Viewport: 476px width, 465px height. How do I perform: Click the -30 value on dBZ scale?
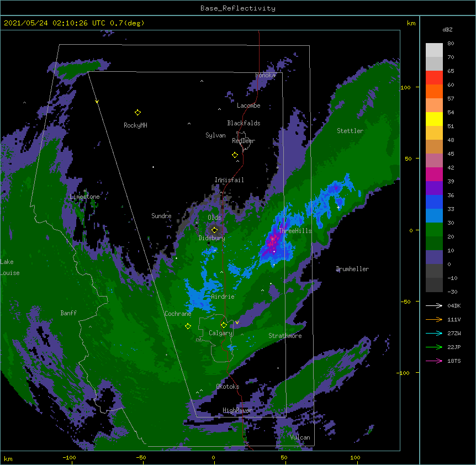click(452, 292)
